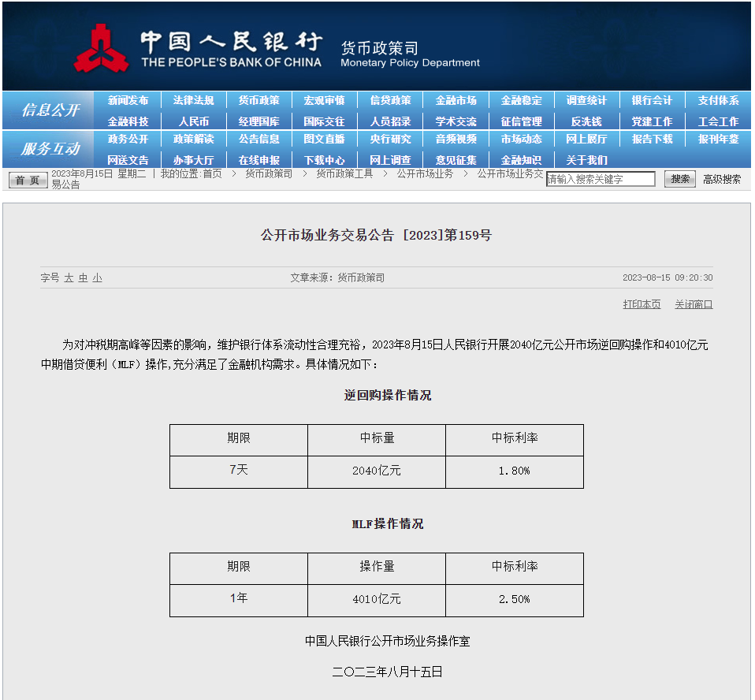
Task: Select 反洗钱 navigation item
Action: point(586,121)
